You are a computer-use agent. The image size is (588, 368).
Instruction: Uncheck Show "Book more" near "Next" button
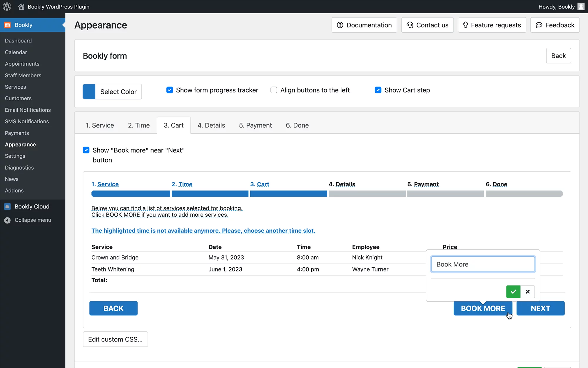(86, 150)
